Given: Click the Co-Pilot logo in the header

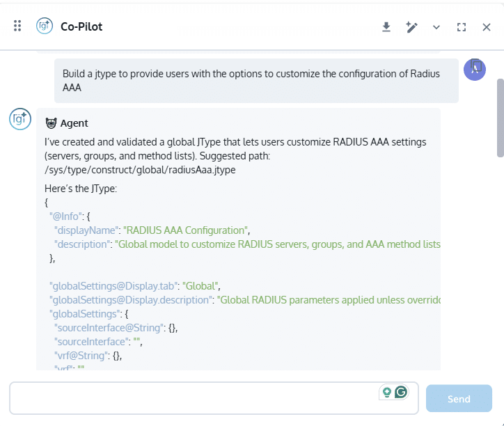Looking at the screenshot, I should [45, 26].
